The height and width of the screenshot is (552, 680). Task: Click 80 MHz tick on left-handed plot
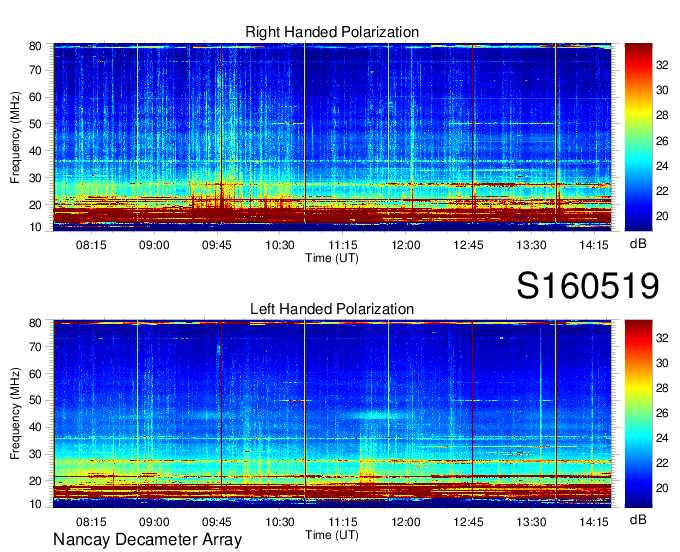35,323
